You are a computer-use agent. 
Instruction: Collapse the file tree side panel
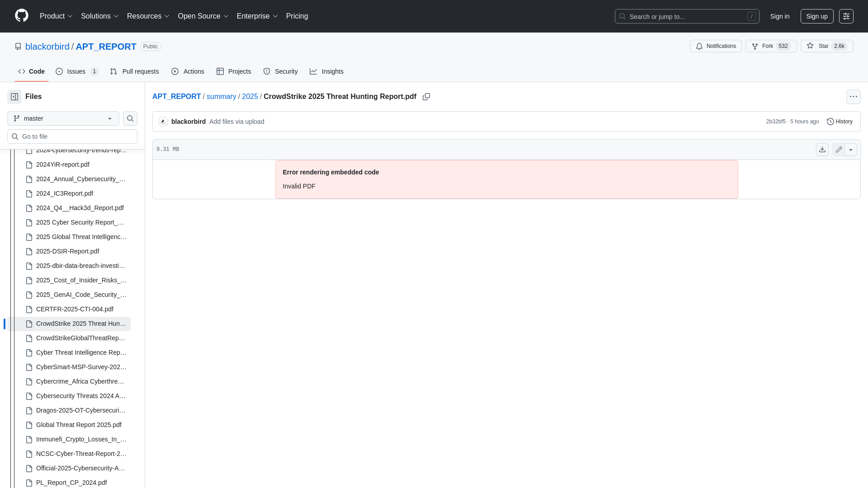[x=14, y=97]
